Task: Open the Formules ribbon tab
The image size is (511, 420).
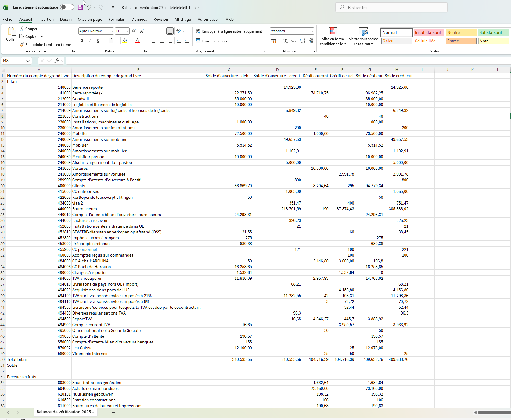Action: pyautogui.click(x=117, y=19)
